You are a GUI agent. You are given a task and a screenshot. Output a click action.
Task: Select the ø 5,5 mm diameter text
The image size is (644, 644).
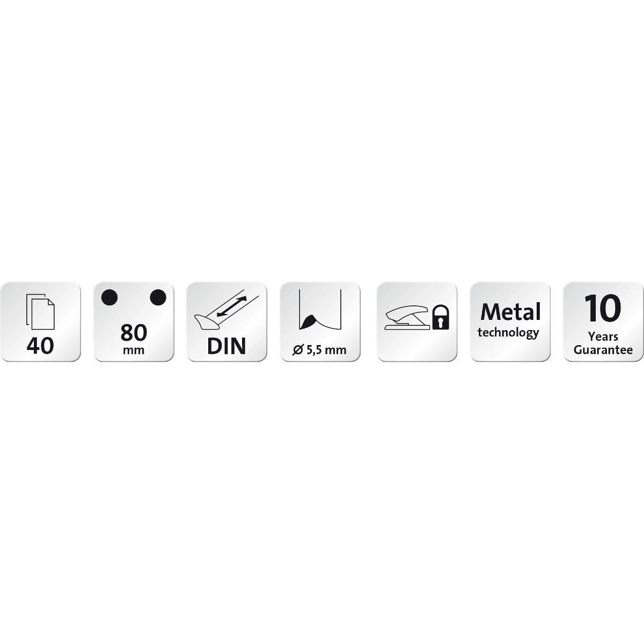pyautogui.click(x=319, y=350)
